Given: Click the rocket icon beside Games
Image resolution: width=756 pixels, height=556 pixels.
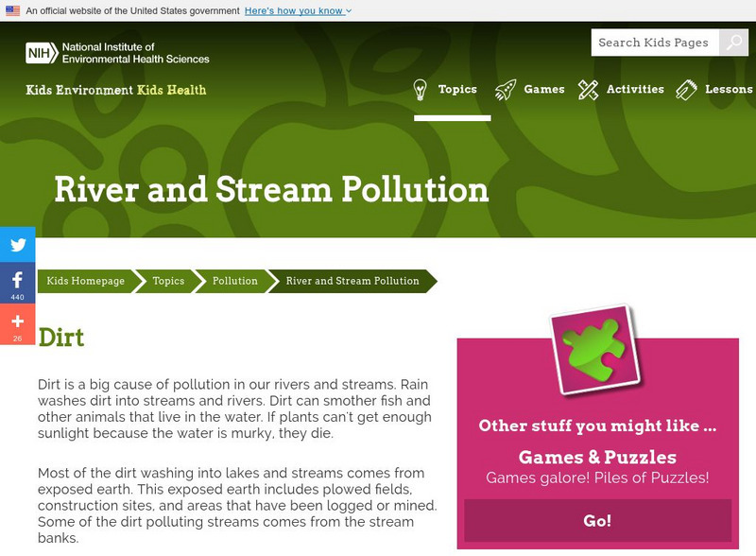Looking at the screenshot, I should coord(506,90).
